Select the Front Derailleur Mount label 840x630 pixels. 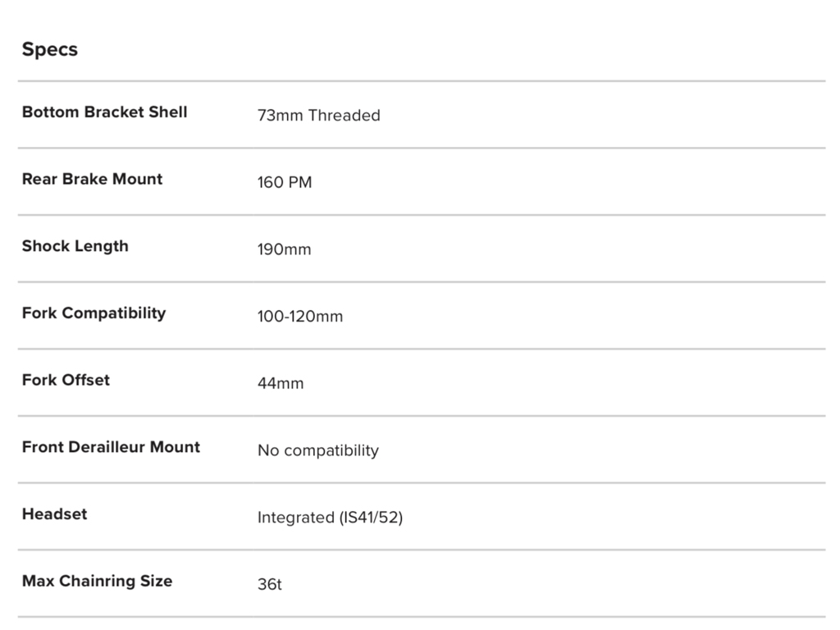pos(111,447)
